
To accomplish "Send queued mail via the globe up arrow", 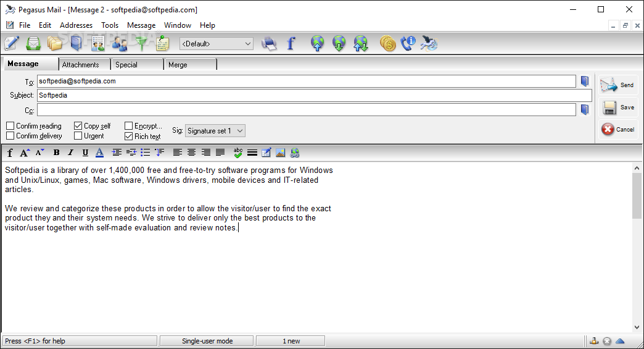I will [x=318, y=43].
